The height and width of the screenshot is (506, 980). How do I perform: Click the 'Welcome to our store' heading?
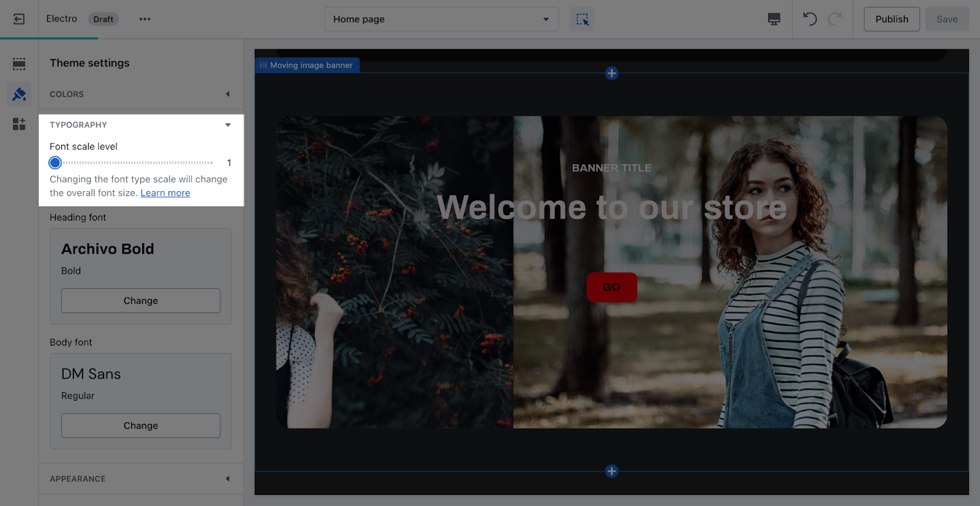point(611,208)
